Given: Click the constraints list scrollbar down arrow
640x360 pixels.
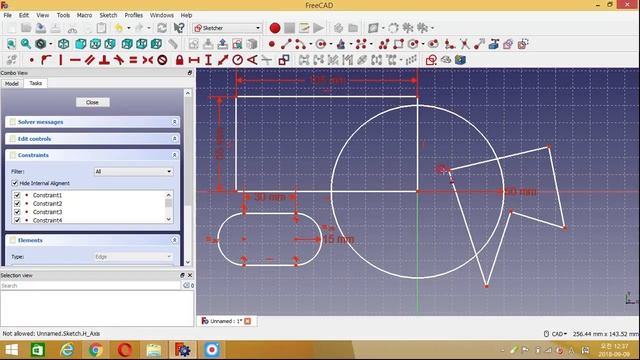Looking at the screenshot, I should (x=169, y=220).
